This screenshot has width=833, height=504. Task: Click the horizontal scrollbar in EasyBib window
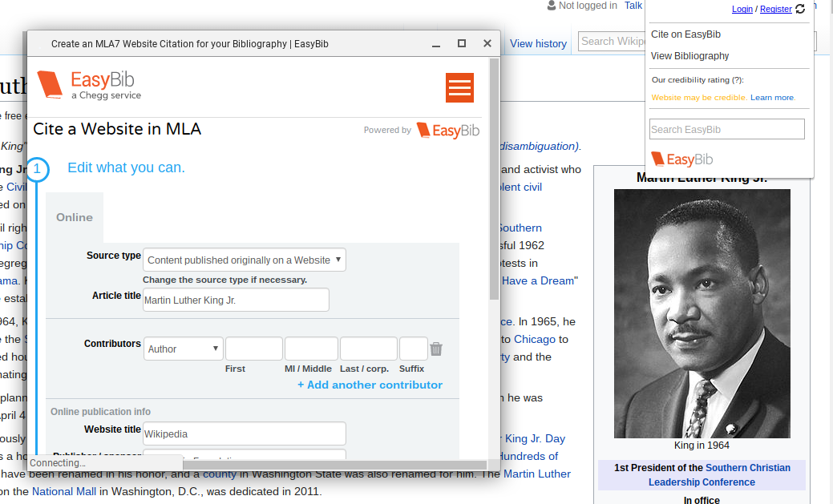(334, 466)
